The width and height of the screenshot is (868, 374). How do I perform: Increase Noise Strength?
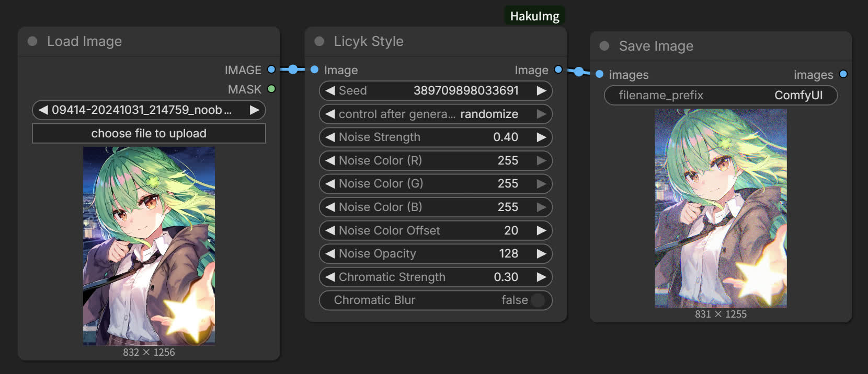tap(541, 137)
